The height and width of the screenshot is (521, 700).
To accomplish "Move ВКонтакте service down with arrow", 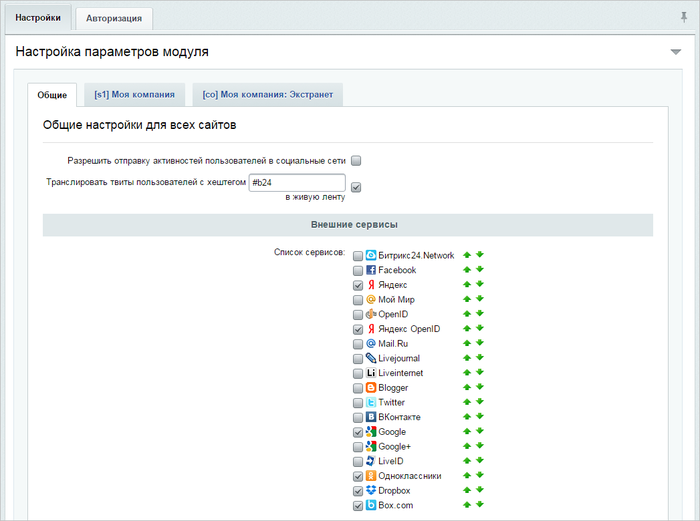I will click(480, 417).
